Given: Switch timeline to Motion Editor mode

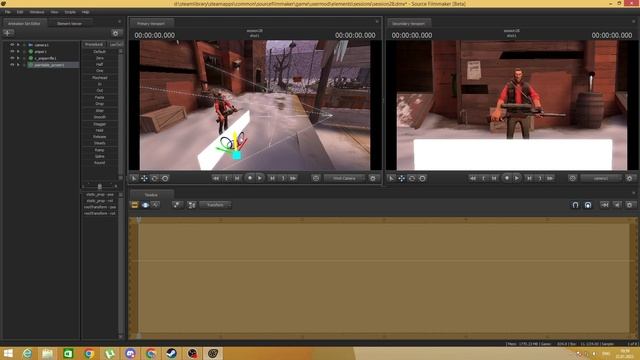Looking at the screenshot, I should tap(145, 205).
